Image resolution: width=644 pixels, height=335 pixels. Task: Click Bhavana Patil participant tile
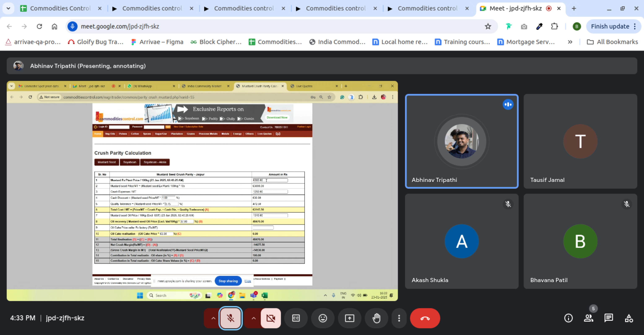[580, 241]
